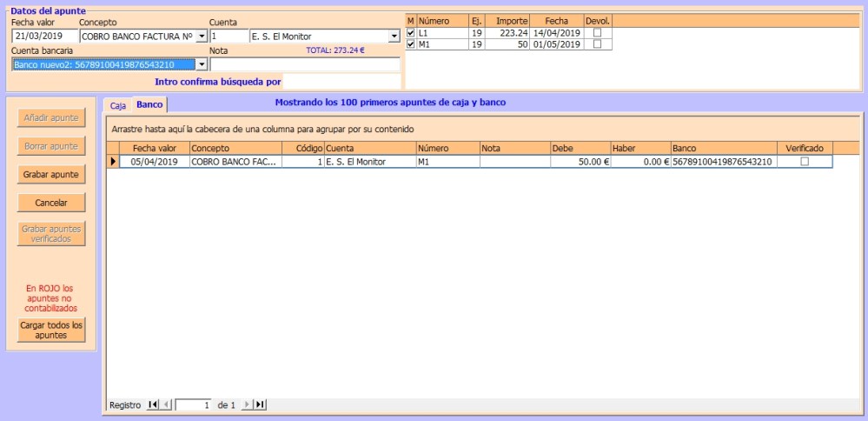Uncheck the M checkbox for invoice M1
This screenshot has height=421, width=868.
[411, 44]
